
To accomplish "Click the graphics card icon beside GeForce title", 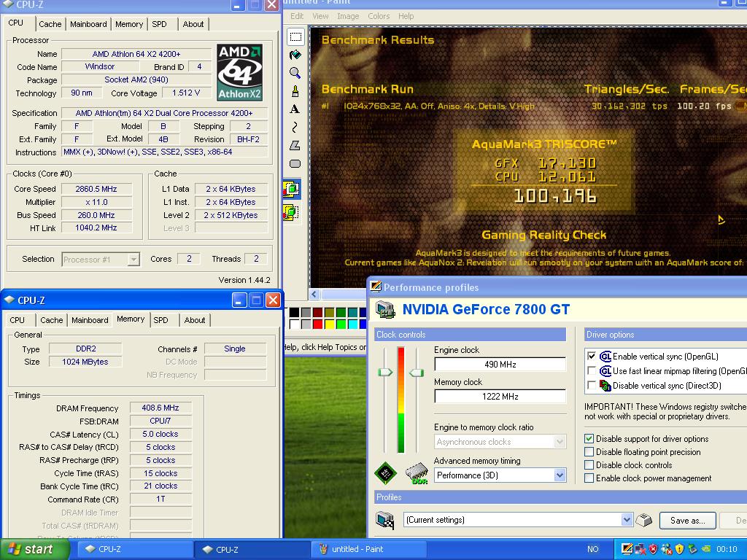I will tap(385, 309).
